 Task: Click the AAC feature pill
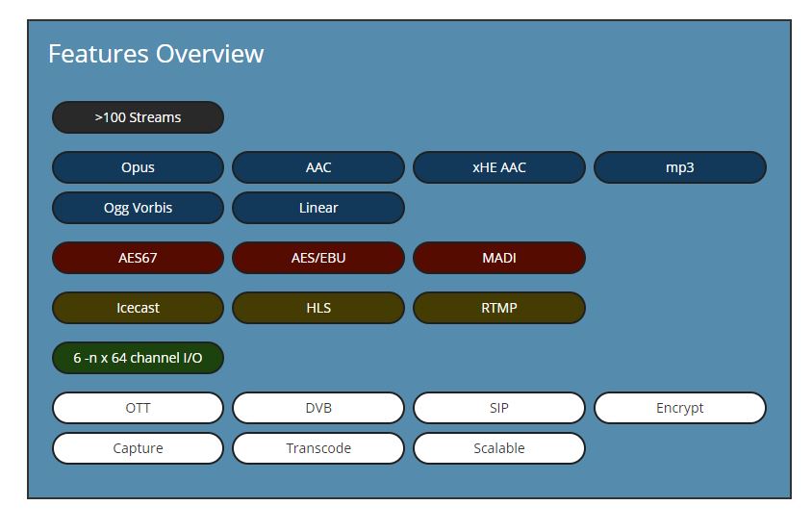tap(318, 167)
